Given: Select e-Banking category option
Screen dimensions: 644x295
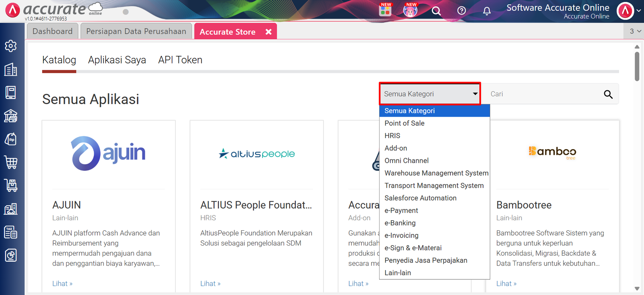Looking at the screenshot, I should [x=435, y=223].
